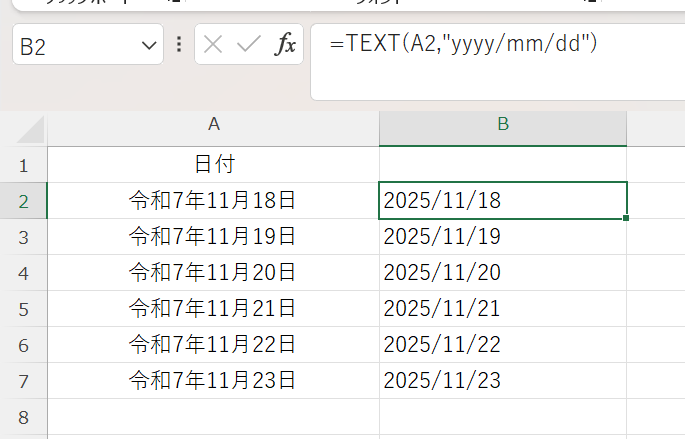The width and height of the screenshot is (685, 439).
Task: Select row 8 header
Action: 24,416
